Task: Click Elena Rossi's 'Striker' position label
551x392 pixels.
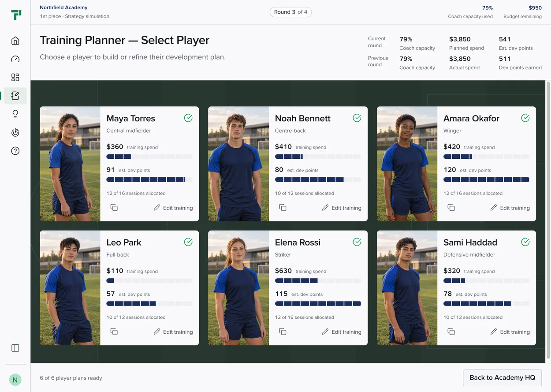Action: (x=283, y=254)
